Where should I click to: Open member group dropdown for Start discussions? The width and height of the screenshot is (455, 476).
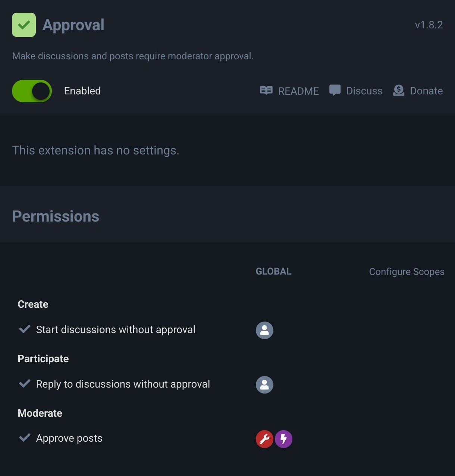pyautogui.click(x=264, y=331)
